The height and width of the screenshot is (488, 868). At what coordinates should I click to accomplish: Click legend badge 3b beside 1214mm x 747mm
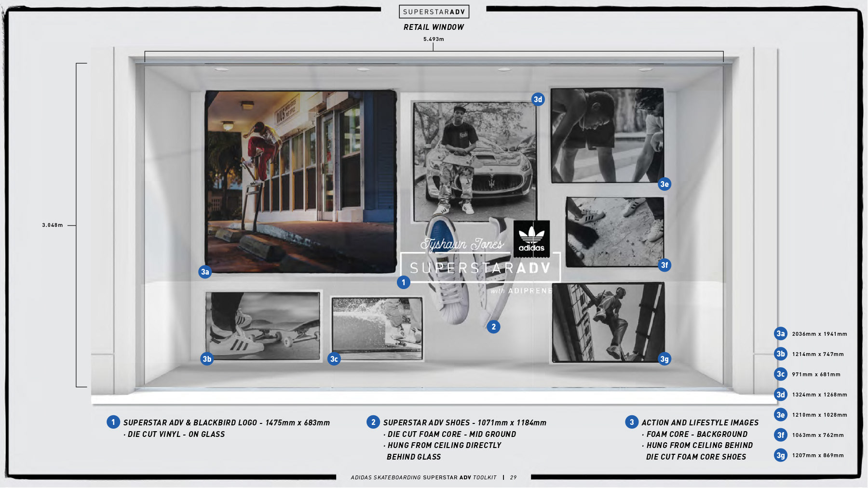pyautogui.click(x=781, y=354)
